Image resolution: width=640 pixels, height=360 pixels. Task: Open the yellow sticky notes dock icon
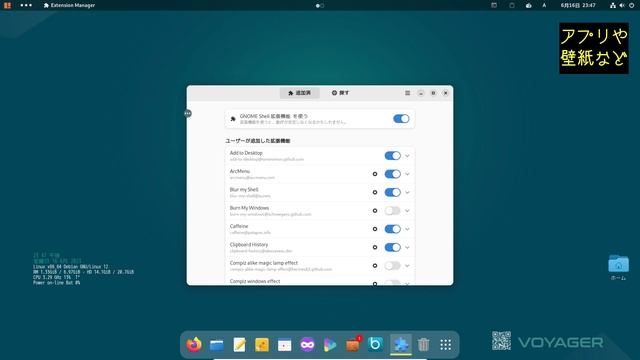coord(262,345)
